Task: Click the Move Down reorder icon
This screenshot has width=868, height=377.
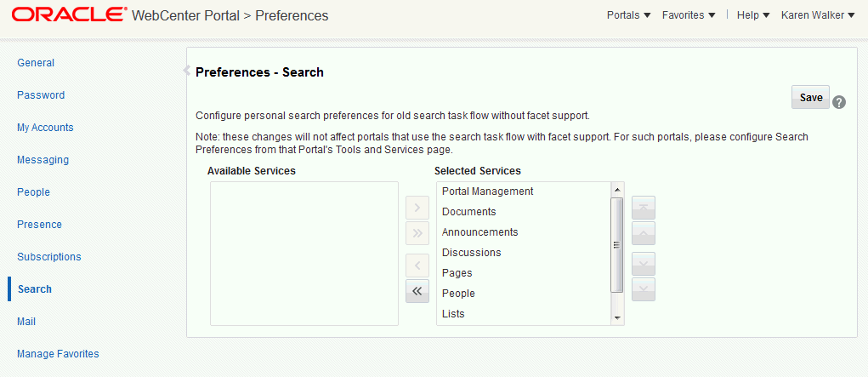Action: (644, 264)
